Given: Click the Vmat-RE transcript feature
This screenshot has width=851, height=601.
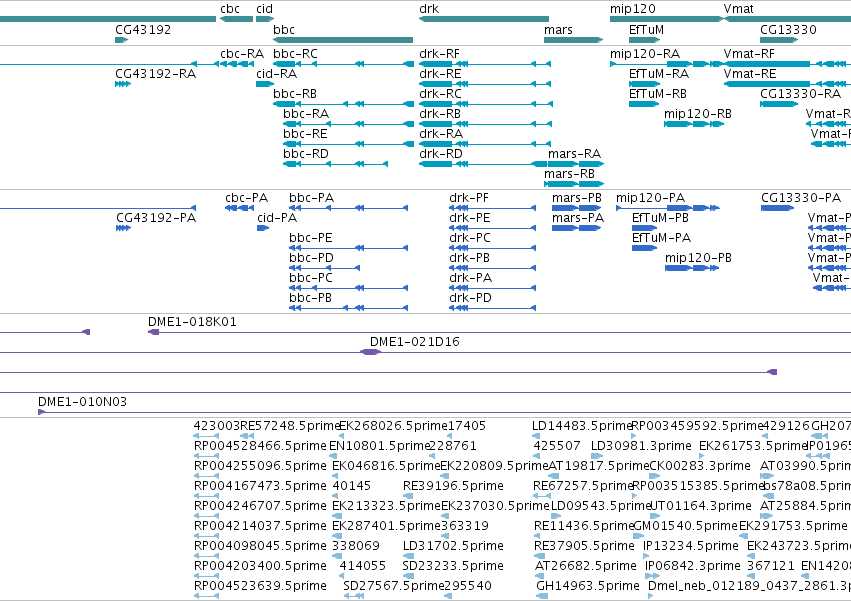Looking at the screenshot, I should tap(788, 84).
